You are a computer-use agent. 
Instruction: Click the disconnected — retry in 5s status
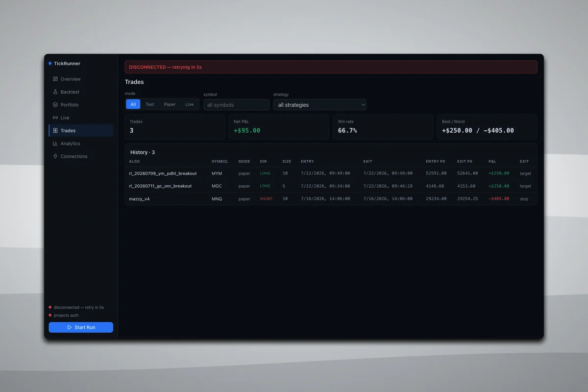[x=79, y=307]
